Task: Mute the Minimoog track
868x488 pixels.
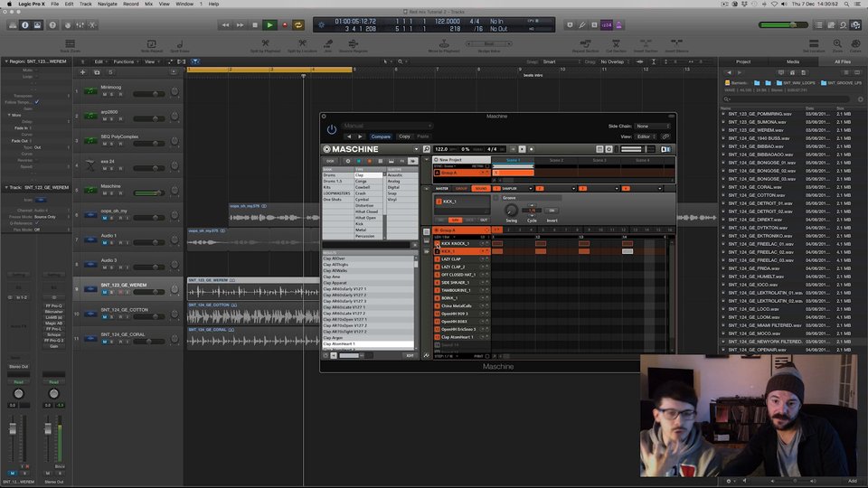Action: click(105, 95)
